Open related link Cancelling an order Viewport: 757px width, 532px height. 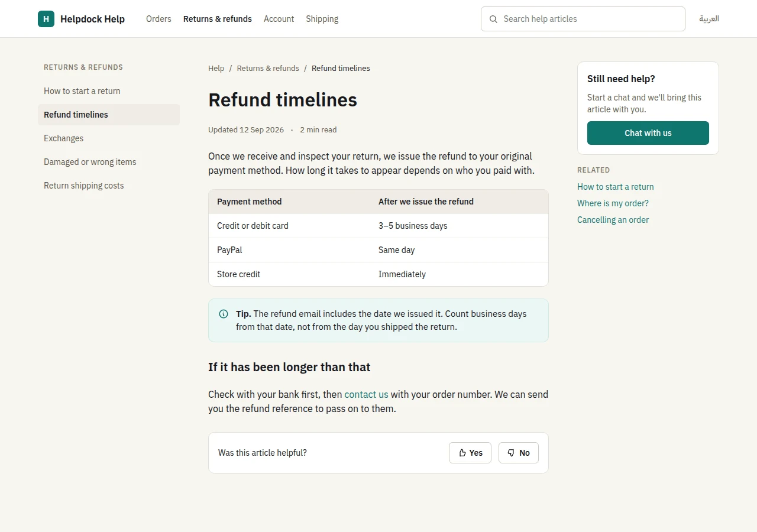coord(613,220)
